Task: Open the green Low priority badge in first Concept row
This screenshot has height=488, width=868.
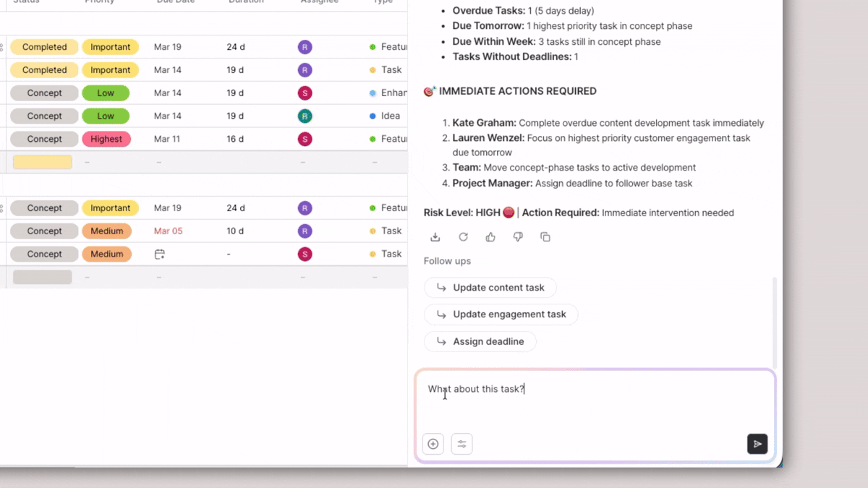Action: click(x=106, y=93)
